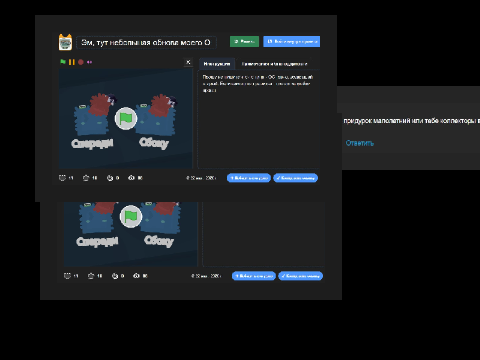Screen dimensions: 480x360
Task: Click the big green flag overlay in front window
Action: tap(126, 118)
